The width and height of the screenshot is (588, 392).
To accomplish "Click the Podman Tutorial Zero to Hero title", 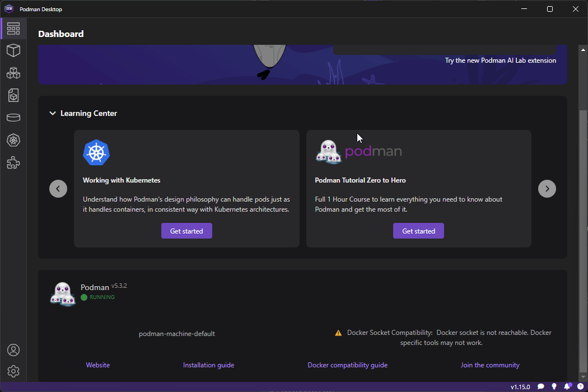I will point(361,180).
